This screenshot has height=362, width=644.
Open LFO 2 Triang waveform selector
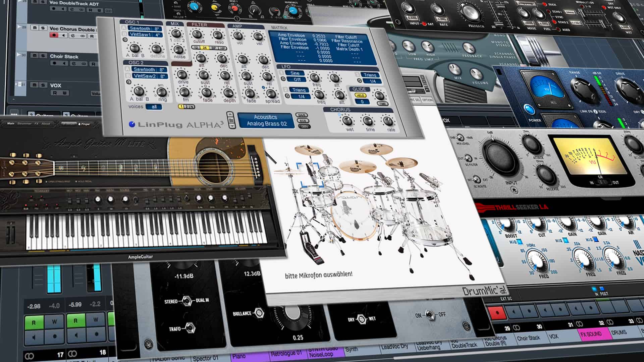point(299,90)
